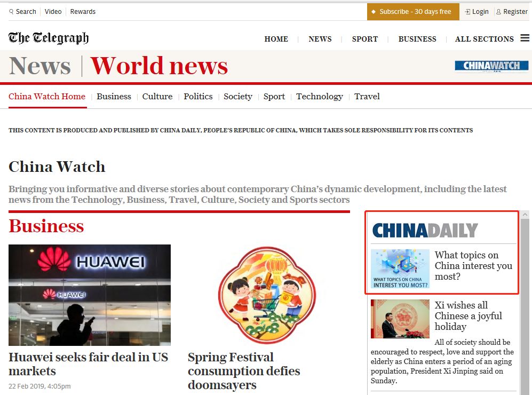Click the Register person icon
The height and width of the screenshot is (395, 532).
click(x=498, y=12)
